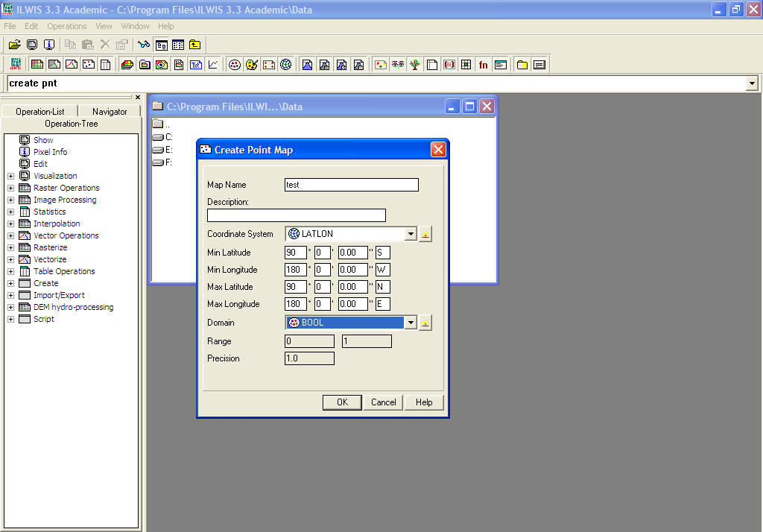763x532 pixels.
Task: Toggle the domain object filter icon
Action: click(x=235, y=64)
